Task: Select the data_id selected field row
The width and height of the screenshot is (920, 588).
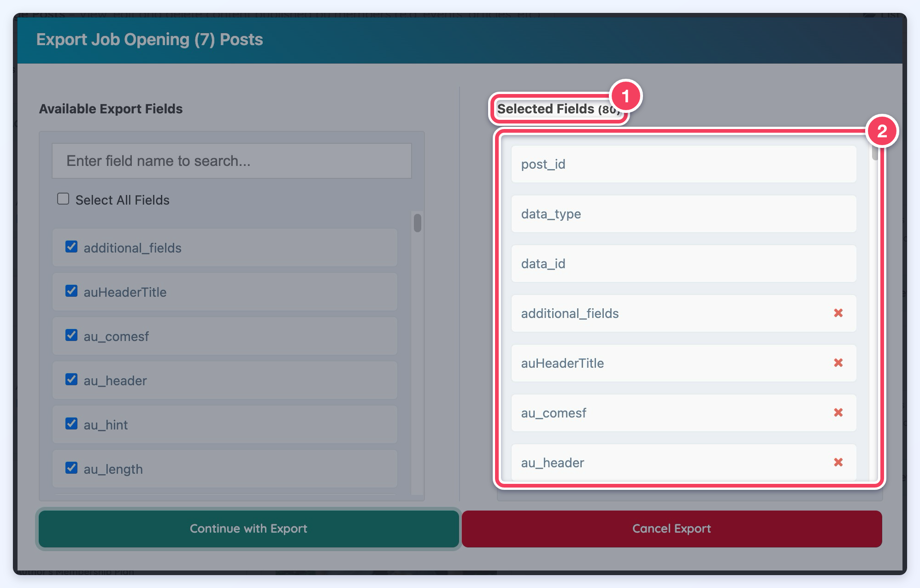Action: click(684, 264)
